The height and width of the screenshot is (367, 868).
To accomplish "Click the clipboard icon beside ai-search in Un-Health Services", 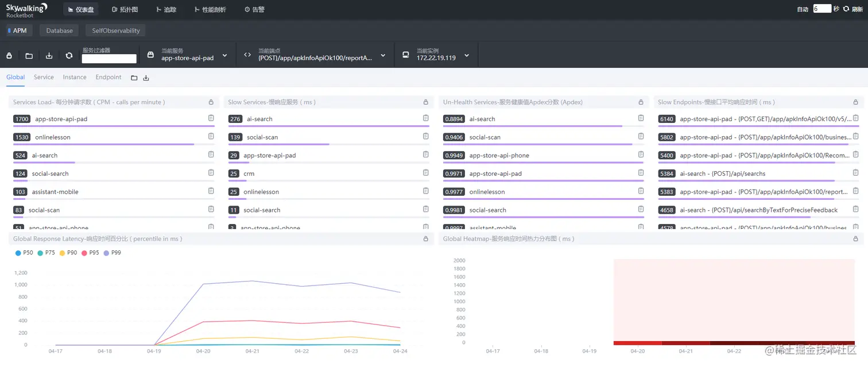I will click(x=641, y=118).
